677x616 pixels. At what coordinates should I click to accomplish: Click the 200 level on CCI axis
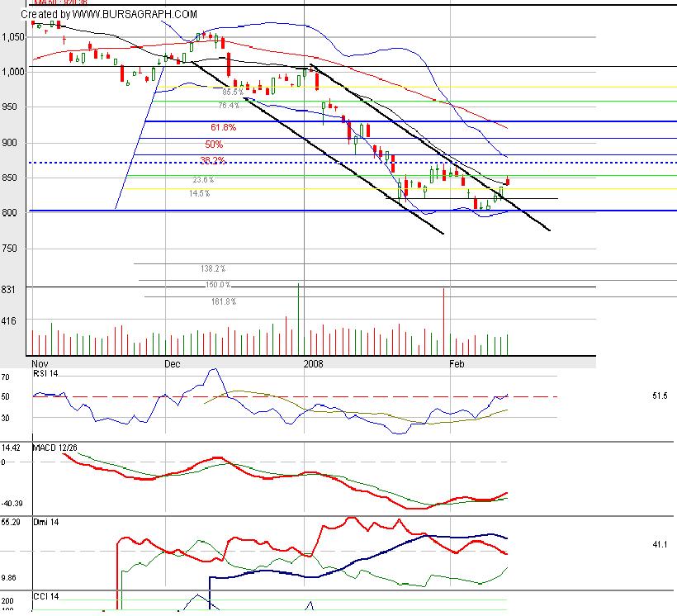(7, 601)
